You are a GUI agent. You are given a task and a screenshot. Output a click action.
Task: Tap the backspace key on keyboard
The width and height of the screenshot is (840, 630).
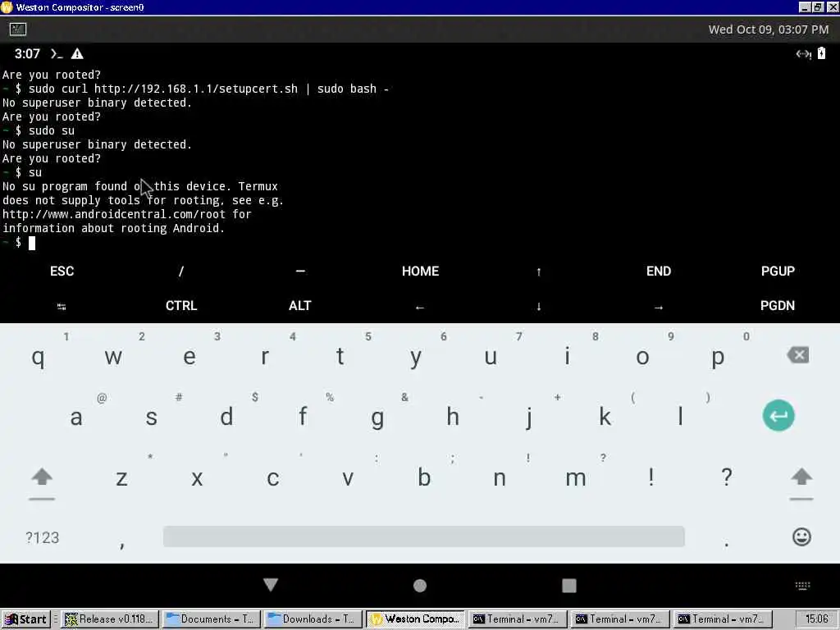point(798,354)
